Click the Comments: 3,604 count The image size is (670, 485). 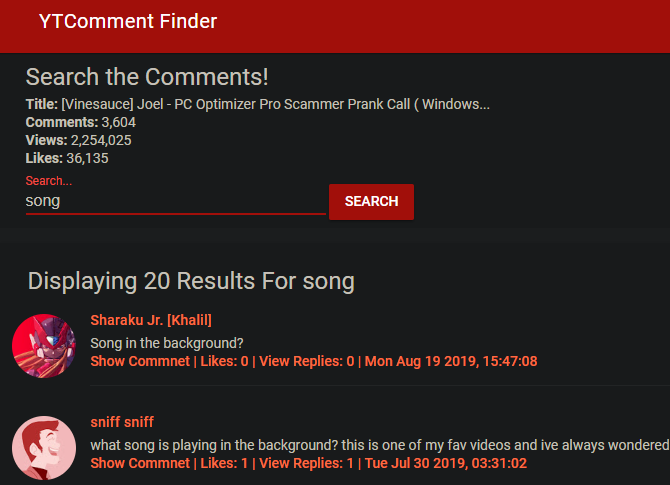[81, 122]
